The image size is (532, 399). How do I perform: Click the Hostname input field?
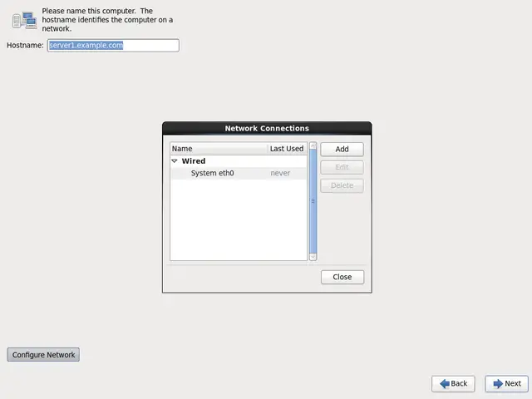[113, 46]
